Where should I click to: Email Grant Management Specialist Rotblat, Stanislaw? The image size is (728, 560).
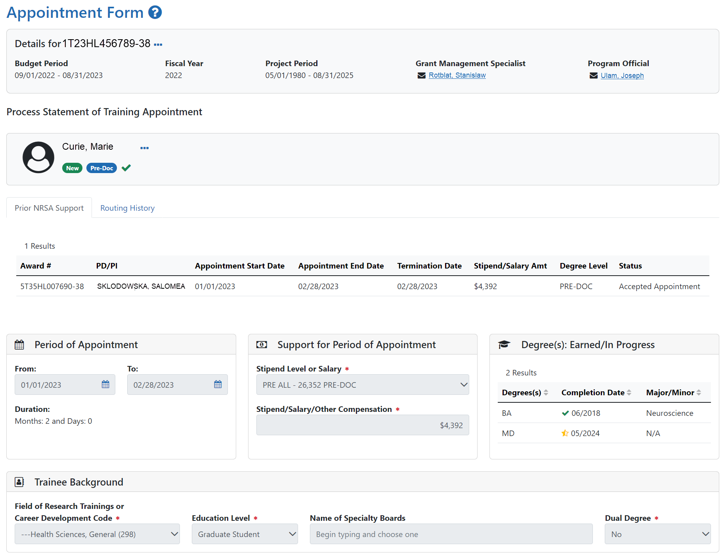click(457, 75)
